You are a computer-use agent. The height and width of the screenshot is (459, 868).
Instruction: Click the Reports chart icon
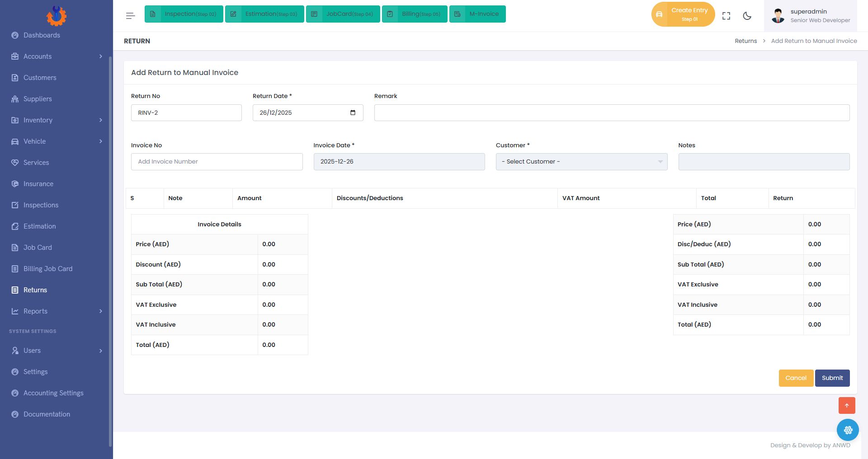pyautogui.click(x=15, y=311)
